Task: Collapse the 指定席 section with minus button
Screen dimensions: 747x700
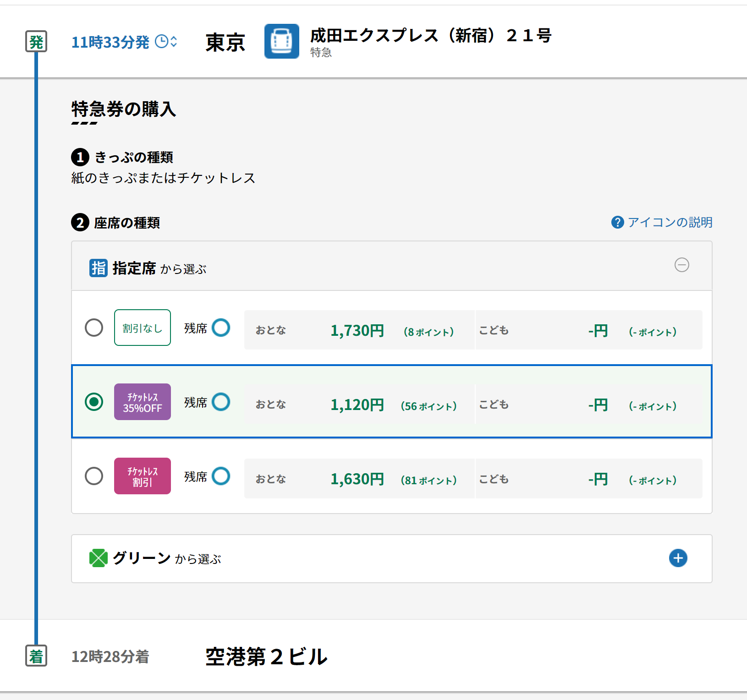Action: 681,265
